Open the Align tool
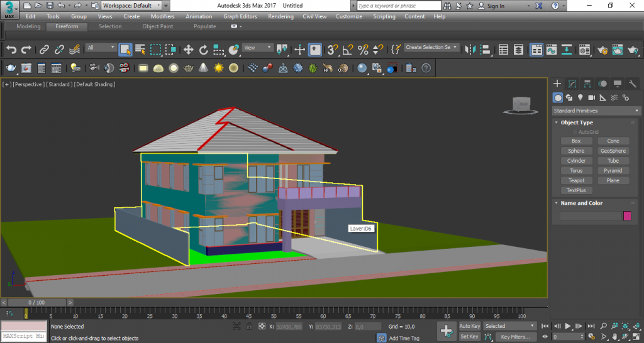This screenshot has width=644, height=343. [x=486, y=50]
